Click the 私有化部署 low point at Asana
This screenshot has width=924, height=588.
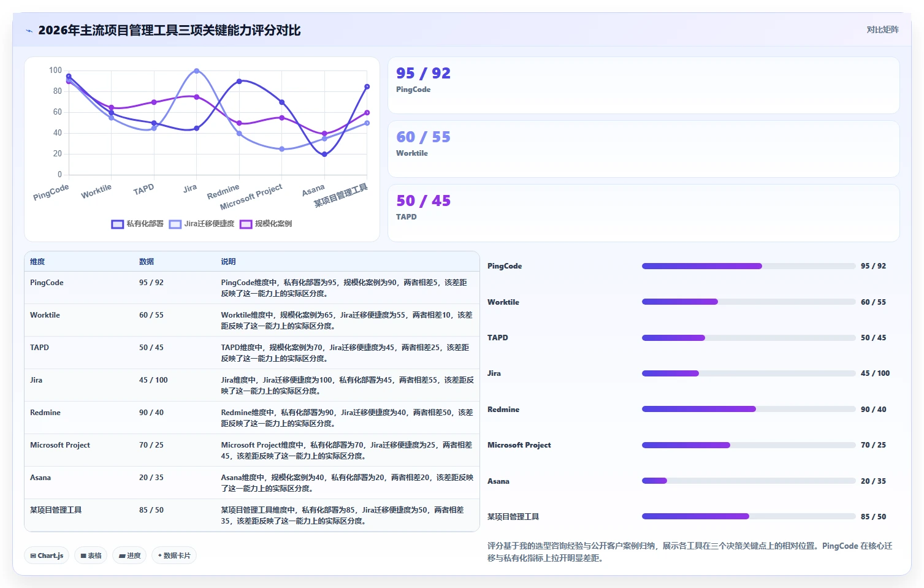[324, 154]
